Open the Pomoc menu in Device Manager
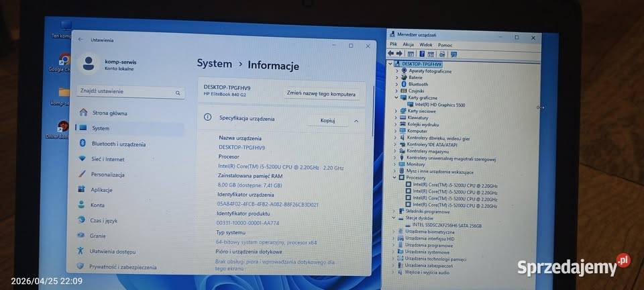Screen dimensions: 644x290 tap(445, 45)
